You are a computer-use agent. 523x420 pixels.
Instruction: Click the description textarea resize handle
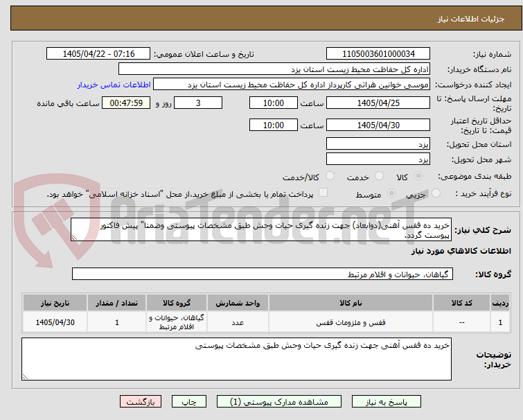74,238
